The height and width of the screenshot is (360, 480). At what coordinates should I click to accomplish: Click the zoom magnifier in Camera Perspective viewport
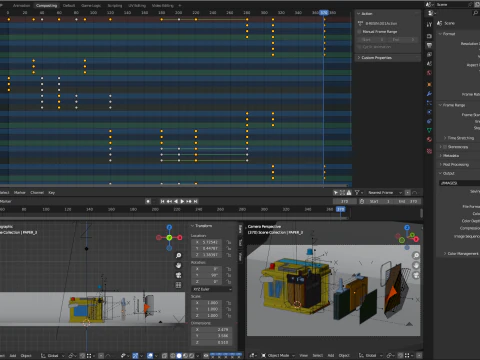coord(416,255)
